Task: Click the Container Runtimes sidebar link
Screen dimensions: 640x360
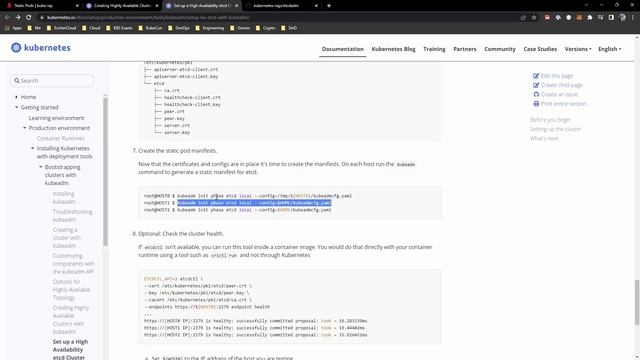Action: click(x=60, y=138)
